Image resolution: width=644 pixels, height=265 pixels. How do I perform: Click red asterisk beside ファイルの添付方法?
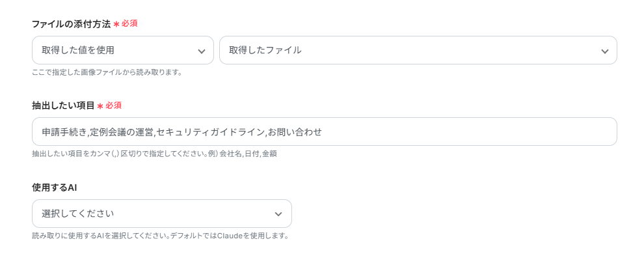(x=116, y=24)
